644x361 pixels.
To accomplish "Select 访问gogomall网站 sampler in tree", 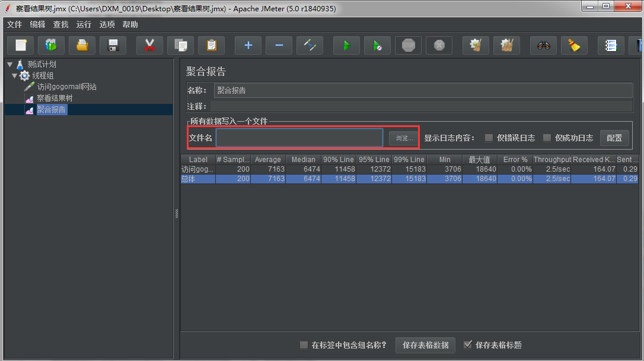I will 66,87.
